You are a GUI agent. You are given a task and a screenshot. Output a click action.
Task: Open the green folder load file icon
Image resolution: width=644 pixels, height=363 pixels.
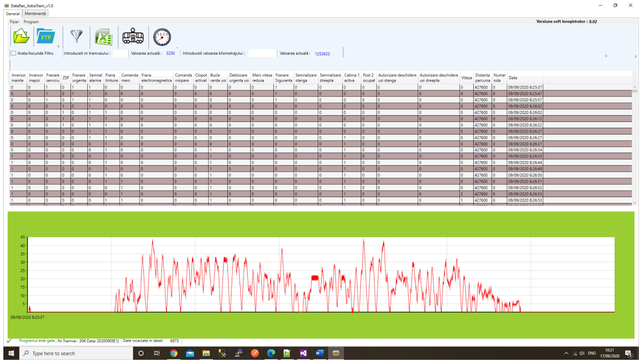click(x=21, y=36)
